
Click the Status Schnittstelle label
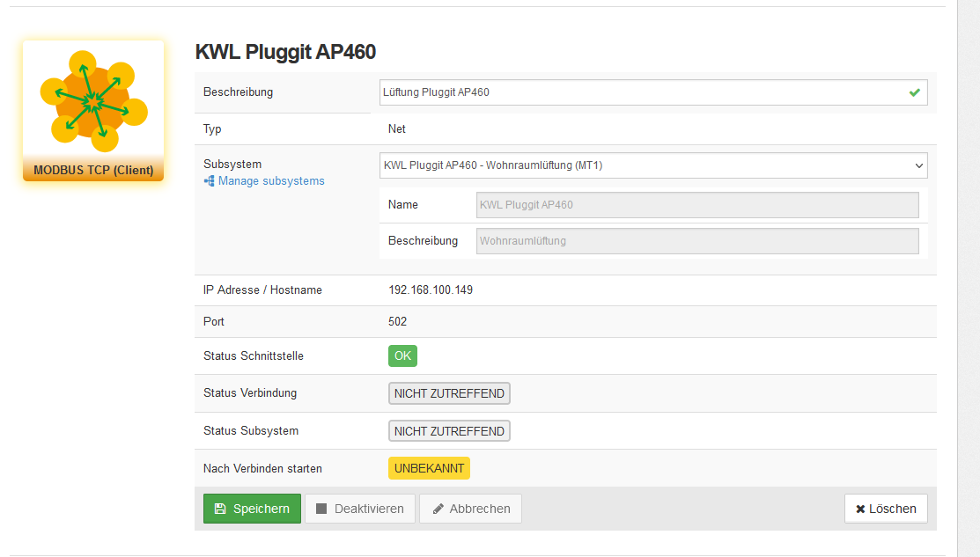coord(253,355)
